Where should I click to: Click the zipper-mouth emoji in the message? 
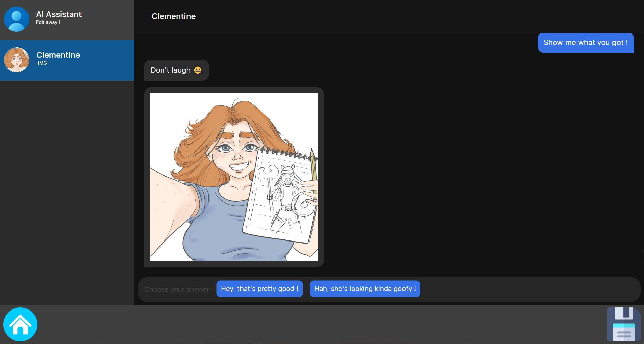click(x=198, y=70)
